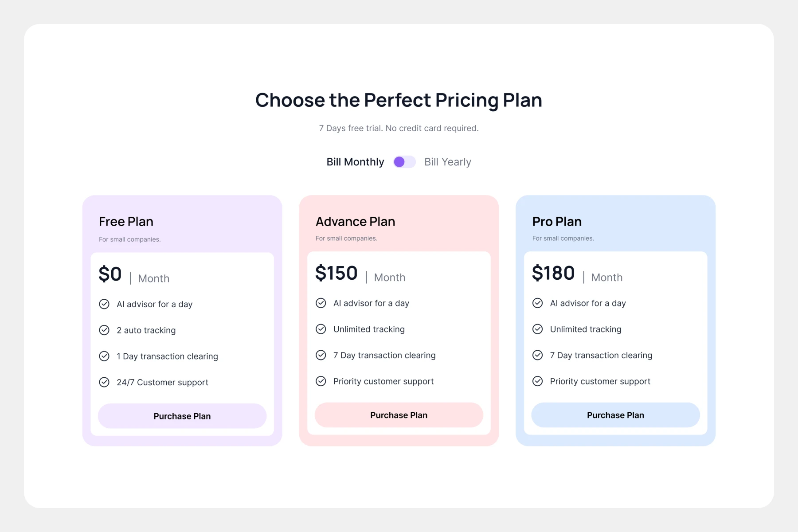Purchase the Free Plan
798x532 pixels.
coord(182,416)
